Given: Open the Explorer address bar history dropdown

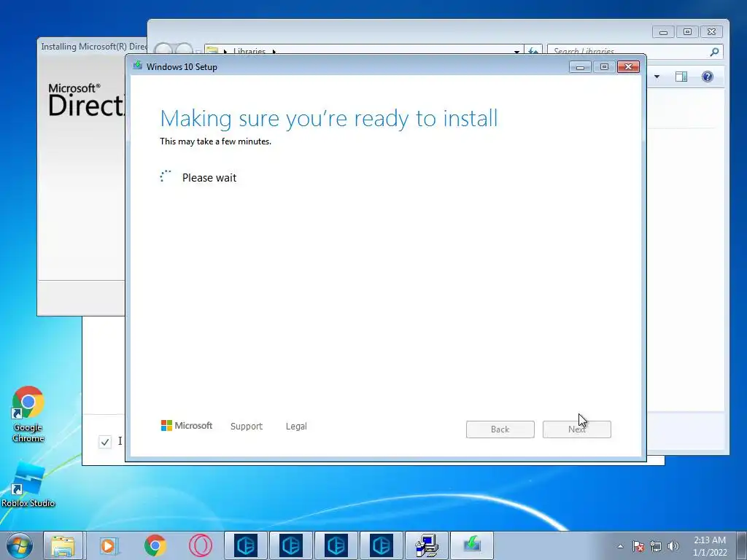Looking at the screenshot, I should pos(516,51).
